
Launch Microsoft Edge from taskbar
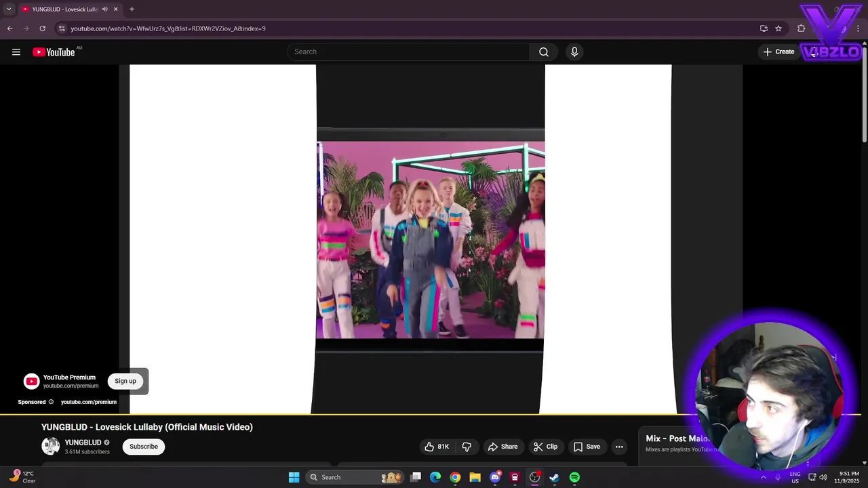[435, 477]
